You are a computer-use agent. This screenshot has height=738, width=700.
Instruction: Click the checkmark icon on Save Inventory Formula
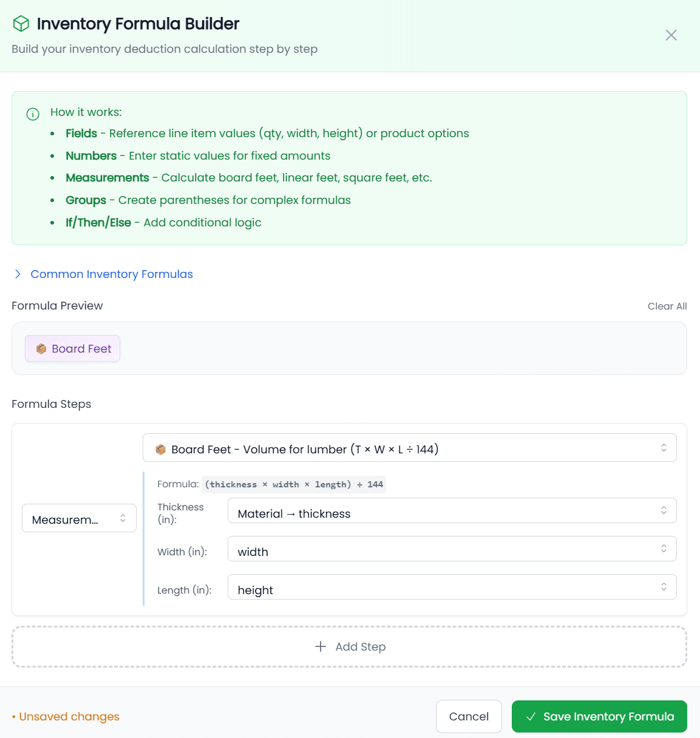pos(531,716)
